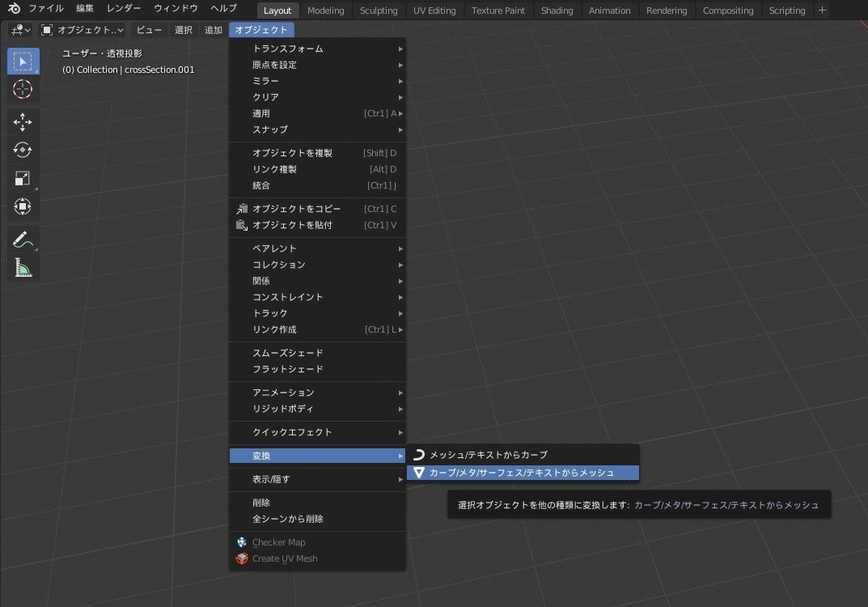Select the Scale tool
Screen dimensions: 868x607
coord(23,178)
